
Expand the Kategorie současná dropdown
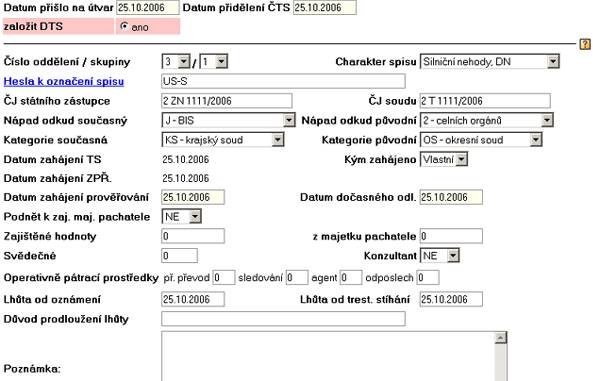[223, 140]
